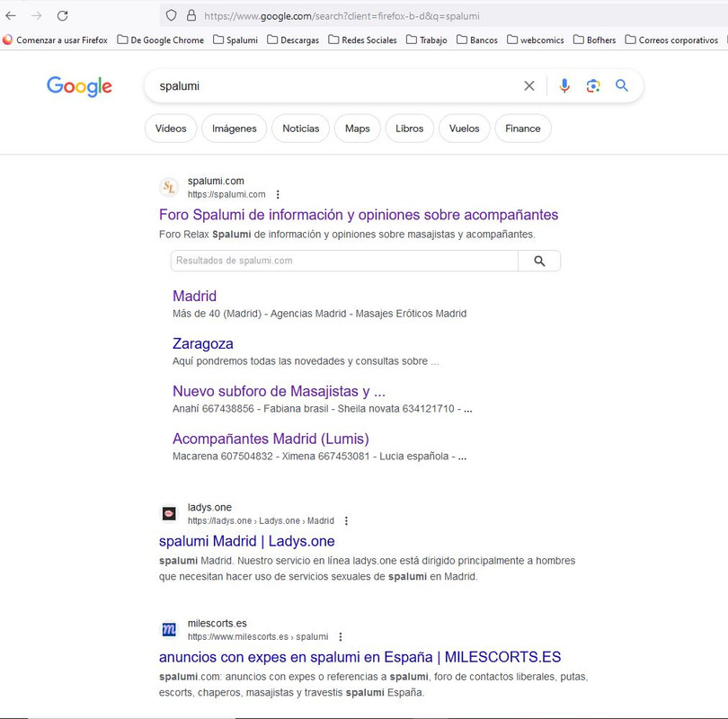
Task: Reload the page with refresh icon
Action: [x=63, y=16]
